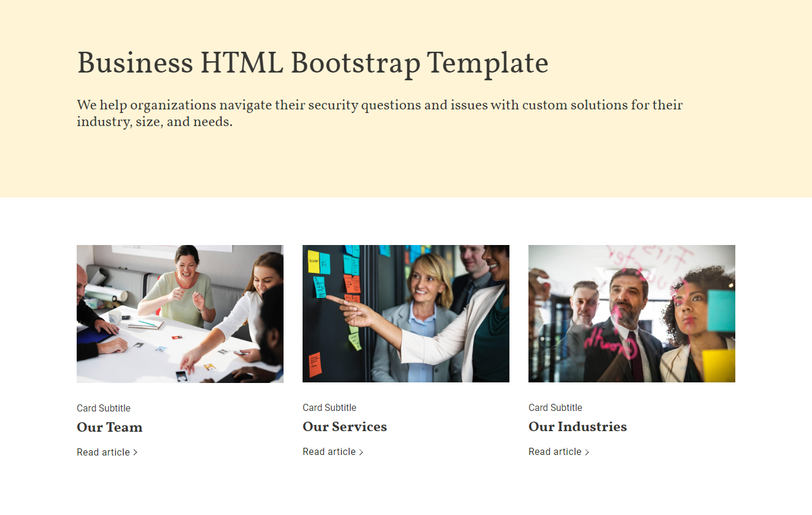Open the Read article link under Our Team
Viewport: 812px width, 515px height.
pyautogui.click(x=103, y=453)
